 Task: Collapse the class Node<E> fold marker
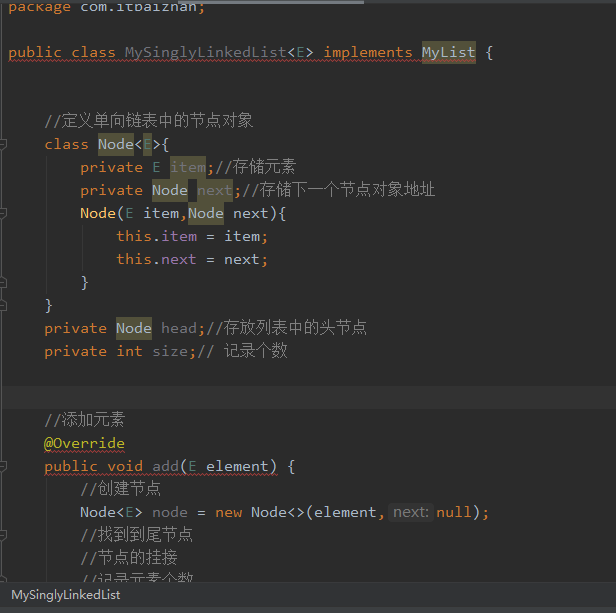click(x=2, y=144)
